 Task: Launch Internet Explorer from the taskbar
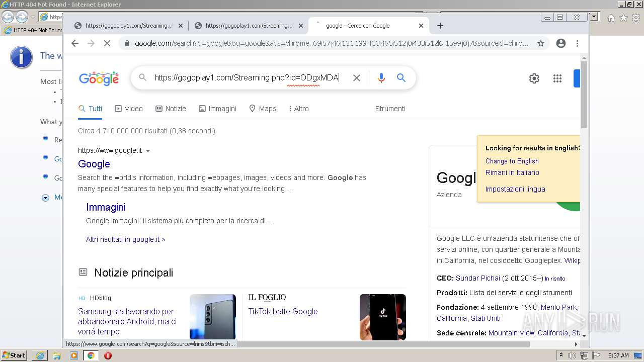coord(40,355)
